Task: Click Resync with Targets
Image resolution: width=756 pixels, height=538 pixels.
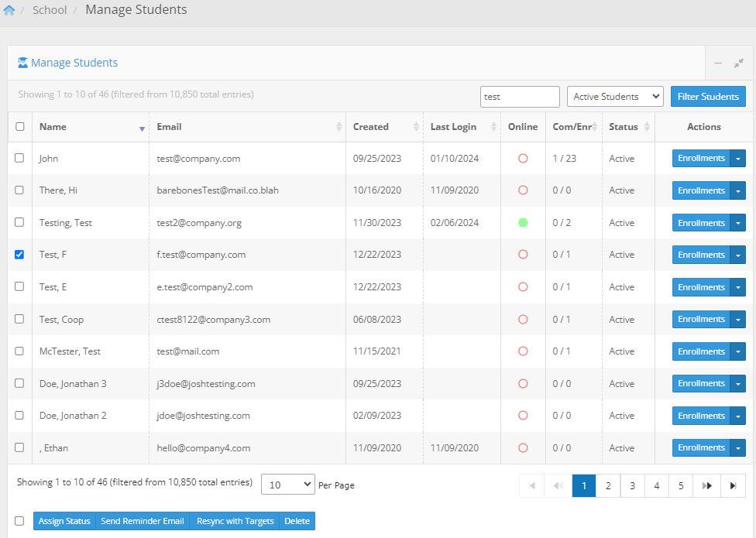Action: [235, 521]
